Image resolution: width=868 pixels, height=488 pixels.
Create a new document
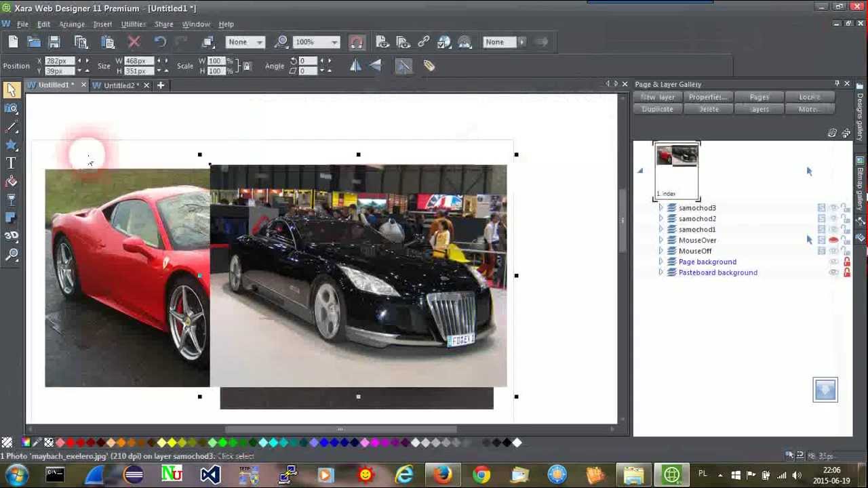pyautogui.click(x=13, y=42)
